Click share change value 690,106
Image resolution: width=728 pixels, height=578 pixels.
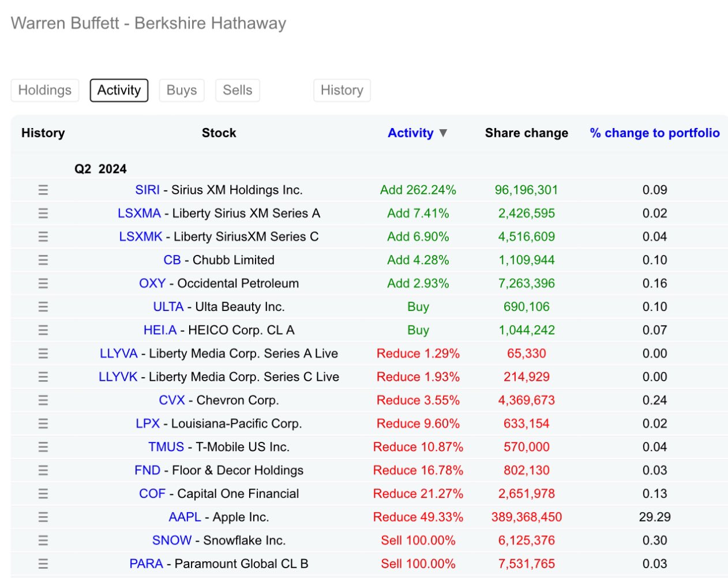point(527,307)
